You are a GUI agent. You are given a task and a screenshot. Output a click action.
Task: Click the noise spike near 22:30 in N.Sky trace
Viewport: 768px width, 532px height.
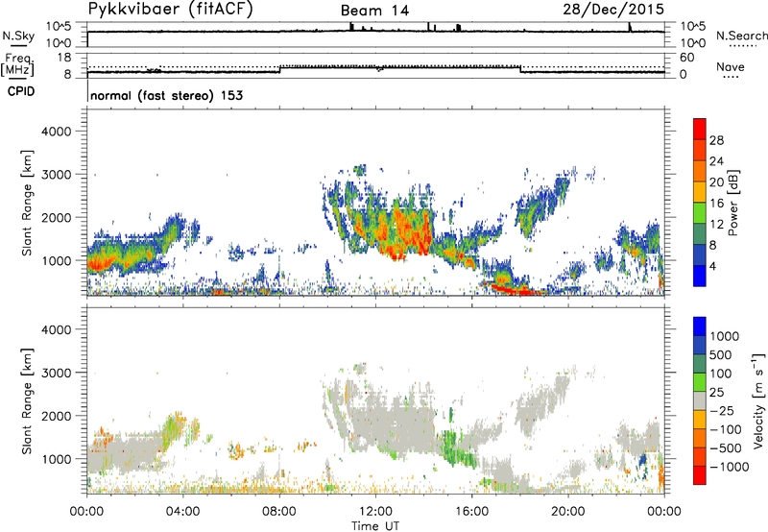point(631,27)
